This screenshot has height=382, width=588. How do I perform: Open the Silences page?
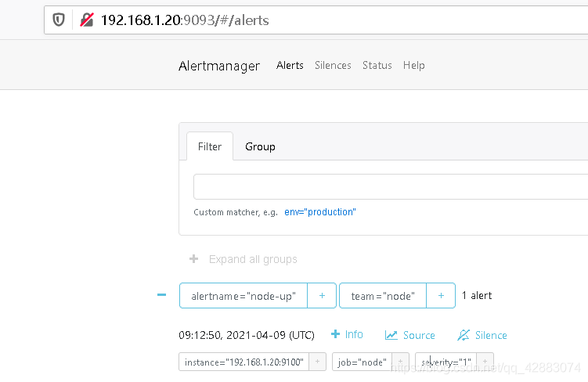click(333, 65)
